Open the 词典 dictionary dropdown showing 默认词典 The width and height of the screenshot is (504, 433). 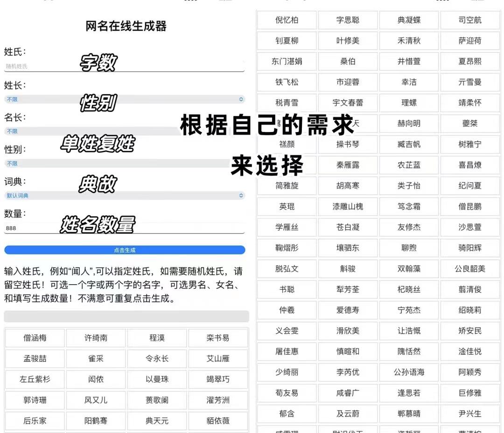(124, 196)
